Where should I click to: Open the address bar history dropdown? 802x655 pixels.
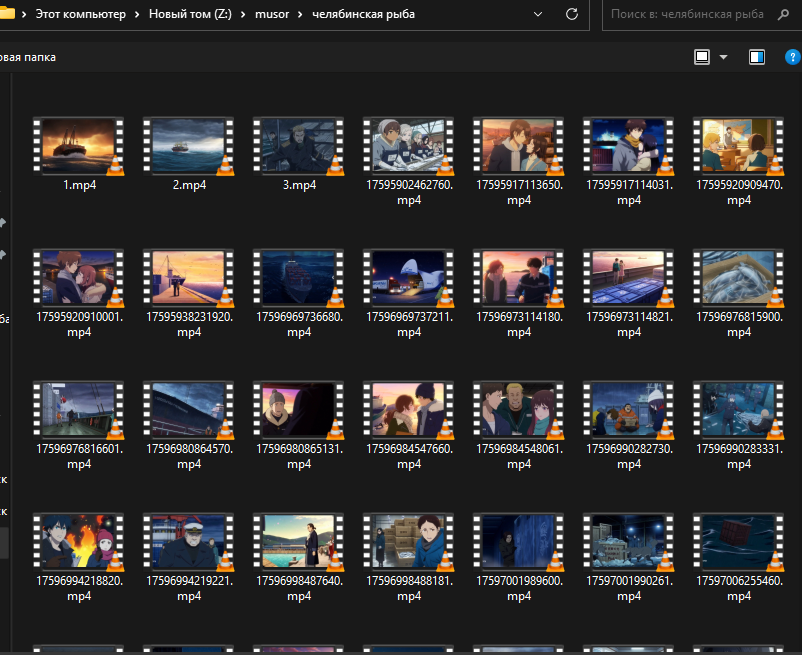point(538,15)
